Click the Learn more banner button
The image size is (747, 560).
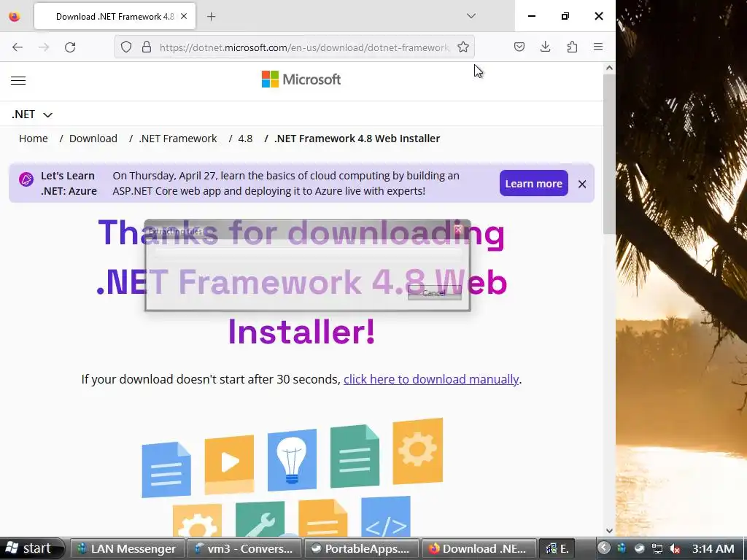point(533,183)
